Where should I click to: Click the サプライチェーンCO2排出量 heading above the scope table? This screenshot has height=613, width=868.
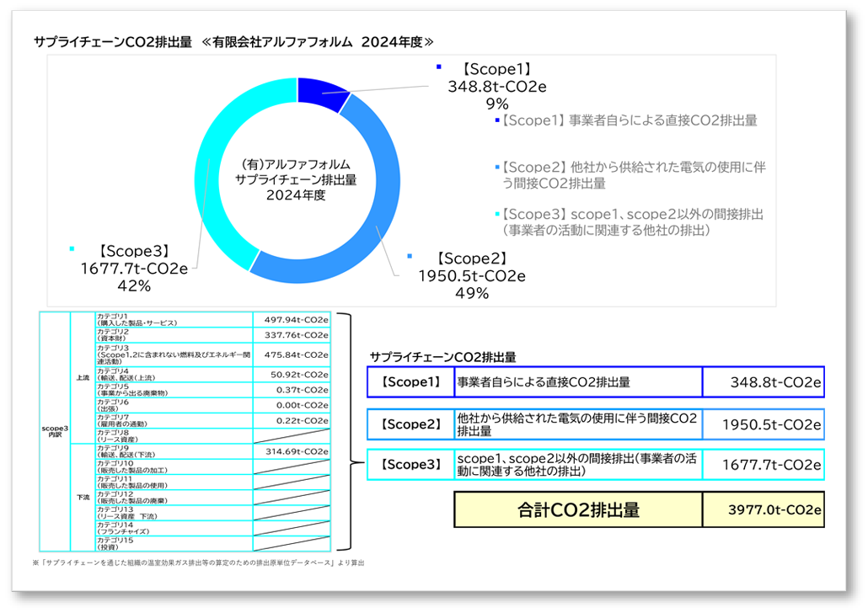point(443,357)
